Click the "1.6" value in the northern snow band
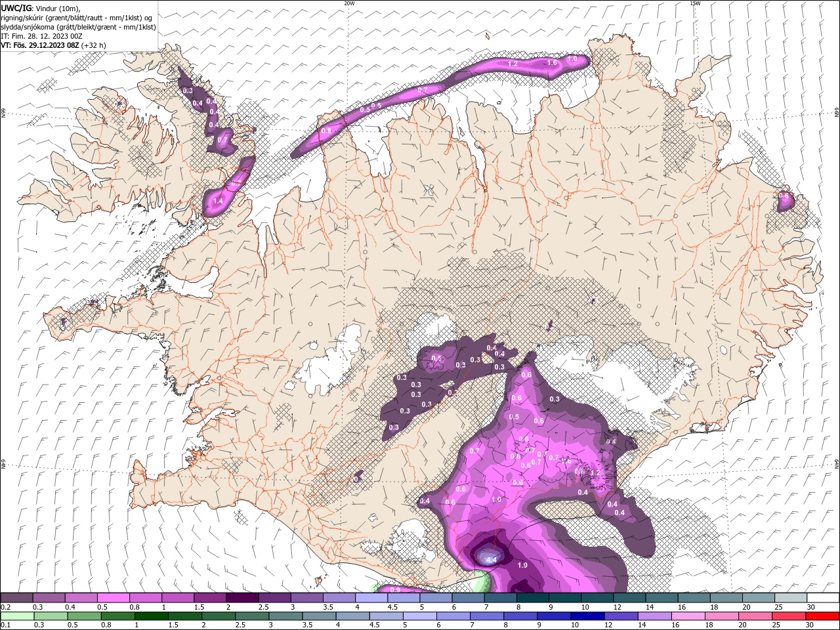The image size is (840, 630). (x=552, y=62)
